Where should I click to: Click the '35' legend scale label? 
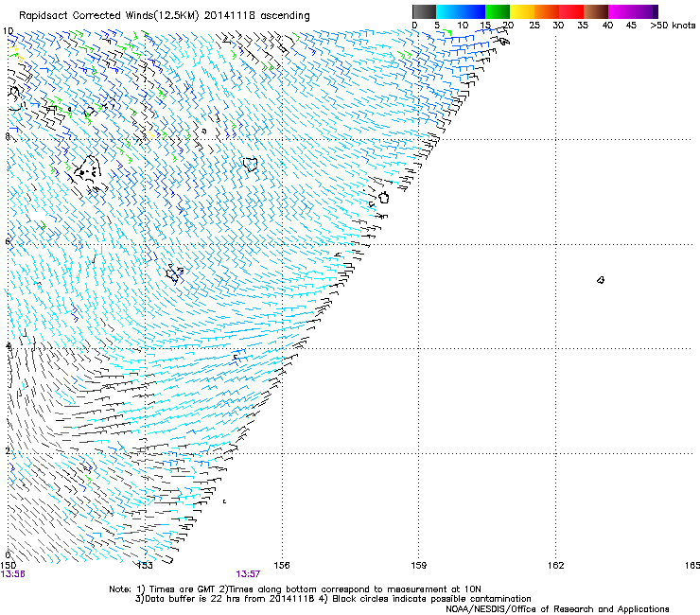click(583, 26)
